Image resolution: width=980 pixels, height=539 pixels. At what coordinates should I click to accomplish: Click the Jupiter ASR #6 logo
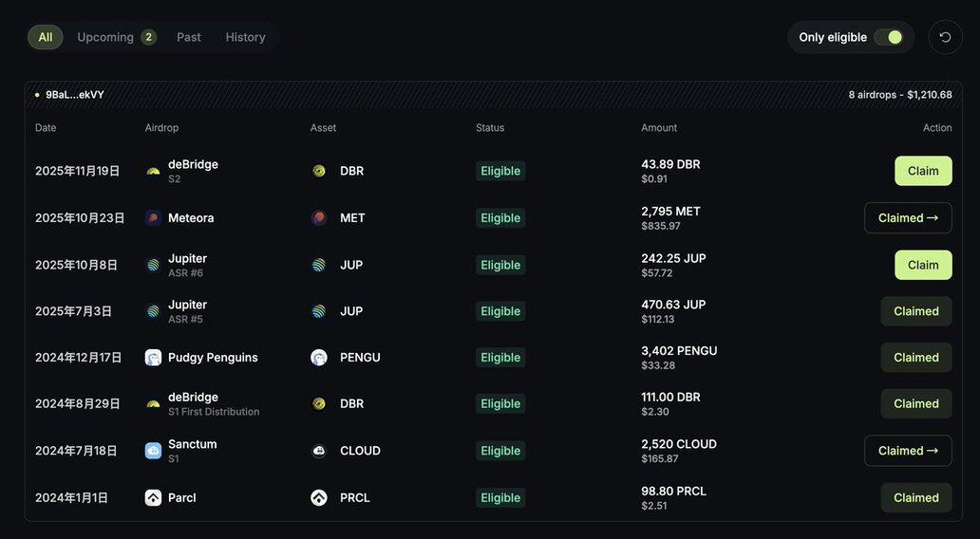click(153, 265)
